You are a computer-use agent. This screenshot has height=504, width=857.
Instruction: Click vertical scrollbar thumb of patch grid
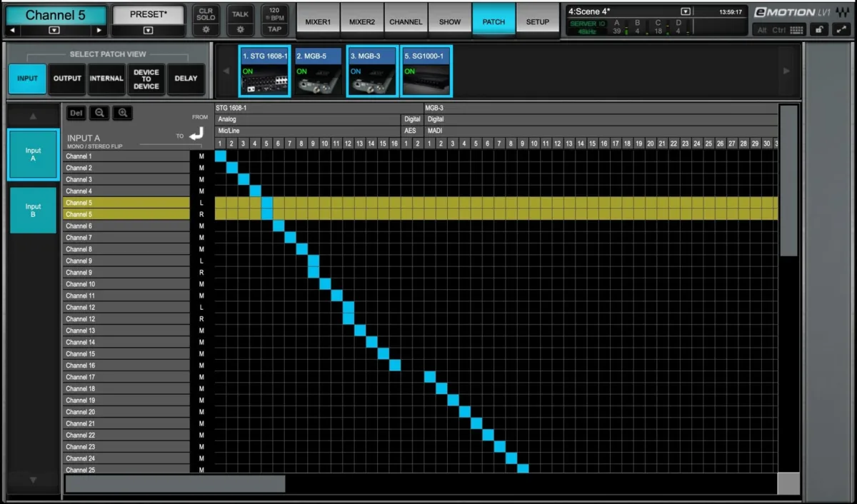tap(788, 181)
